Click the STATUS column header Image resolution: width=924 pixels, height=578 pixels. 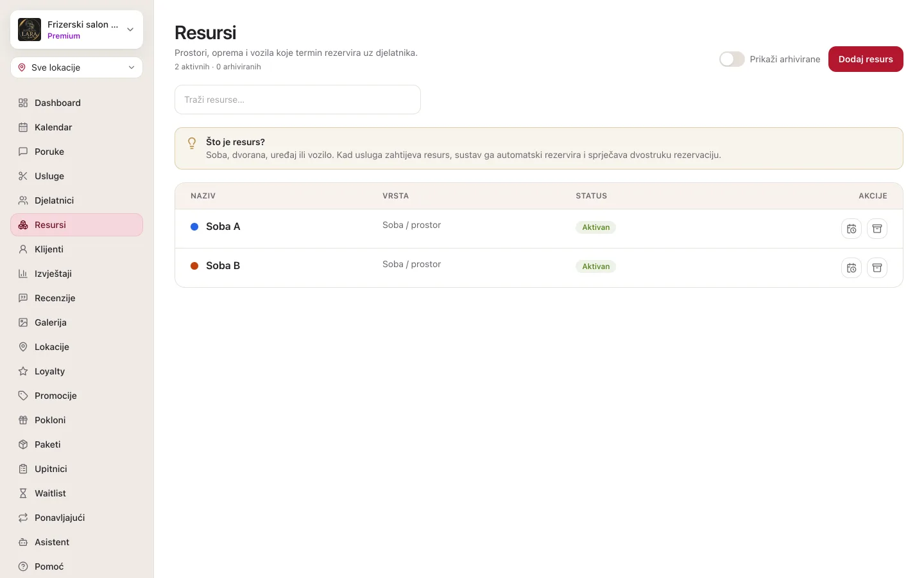[x=591, y=196]
